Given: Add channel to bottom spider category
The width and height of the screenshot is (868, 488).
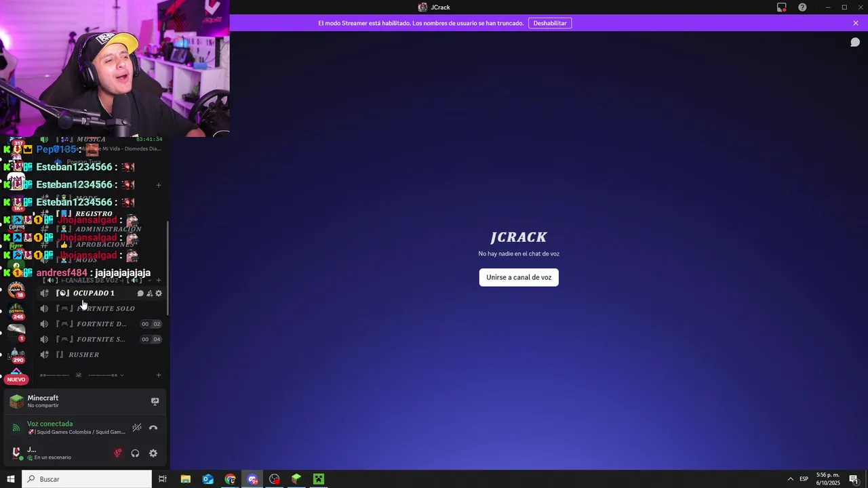Looking at the screenshot, I should pos(159,375).
